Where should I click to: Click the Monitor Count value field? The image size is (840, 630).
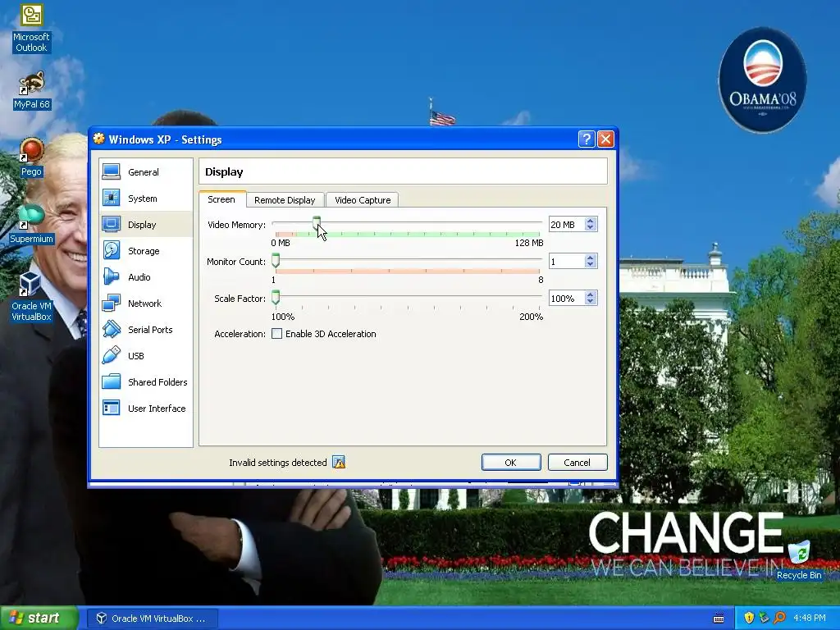point(567,262)
